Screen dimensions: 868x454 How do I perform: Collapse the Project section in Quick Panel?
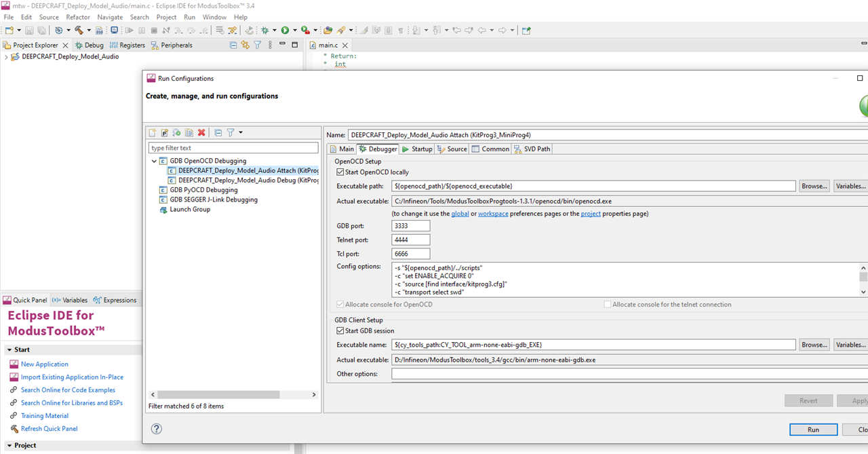9,445
